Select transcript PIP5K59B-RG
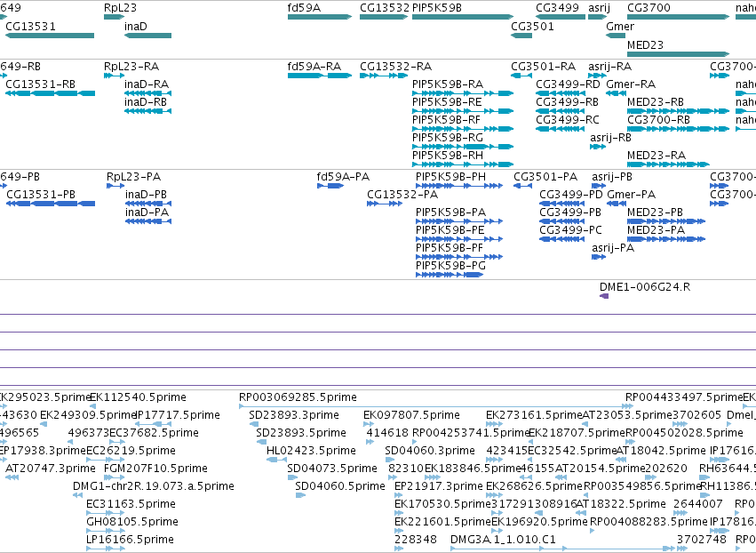This screenshot has height=553, width=756. 463,147
